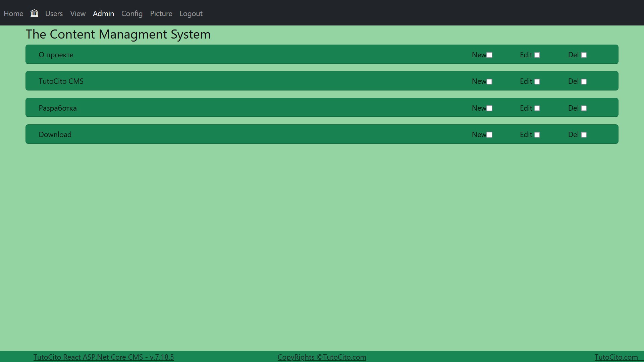Toggle New checkbox in Download row
The height and width of the screenshot is (362, 644).
(489, 135)
